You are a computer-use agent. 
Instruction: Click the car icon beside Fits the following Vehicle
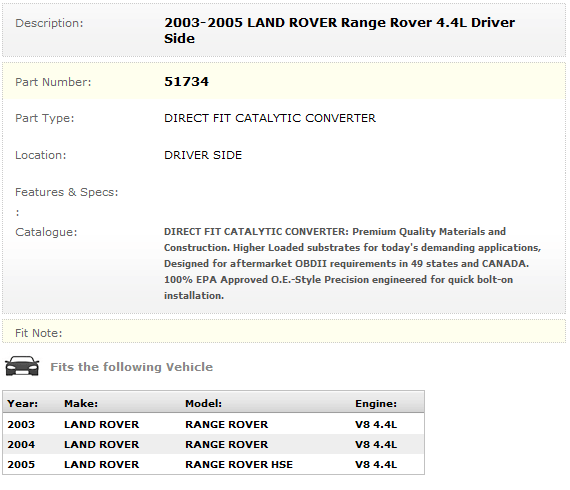22,366
